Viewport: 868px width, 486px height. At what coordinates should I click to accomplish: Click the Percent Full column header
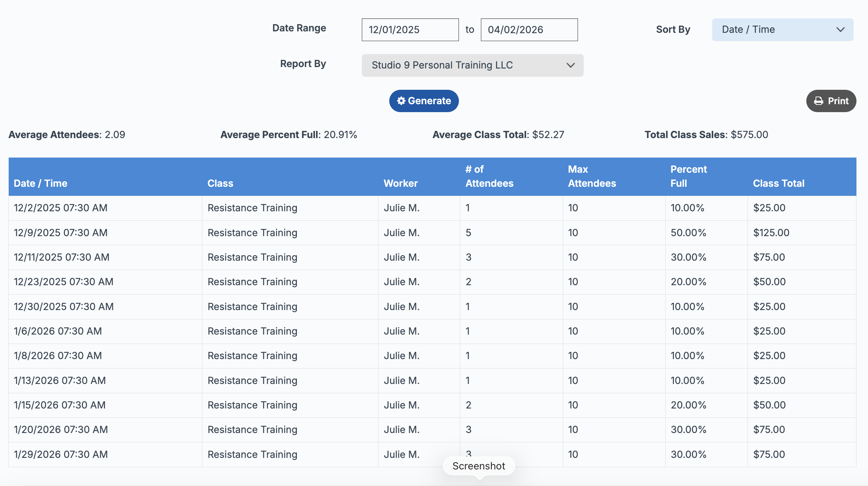tap(688, 176)
